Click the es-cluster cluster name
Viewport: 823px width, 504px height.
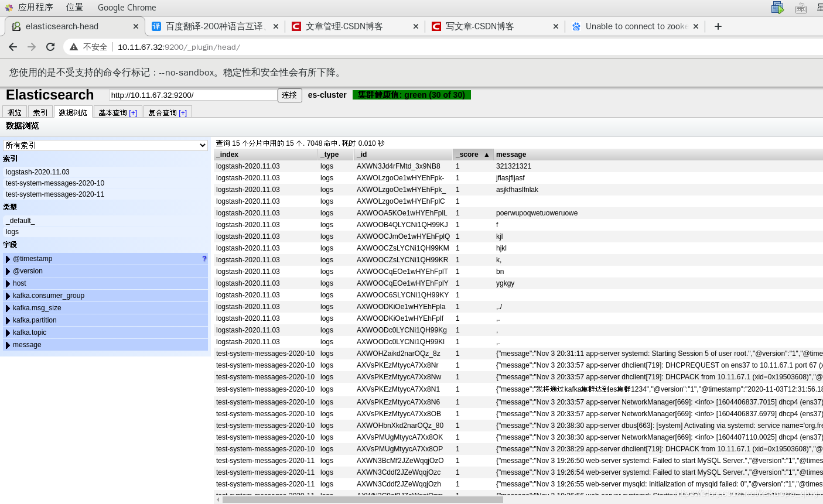(327, 95)
